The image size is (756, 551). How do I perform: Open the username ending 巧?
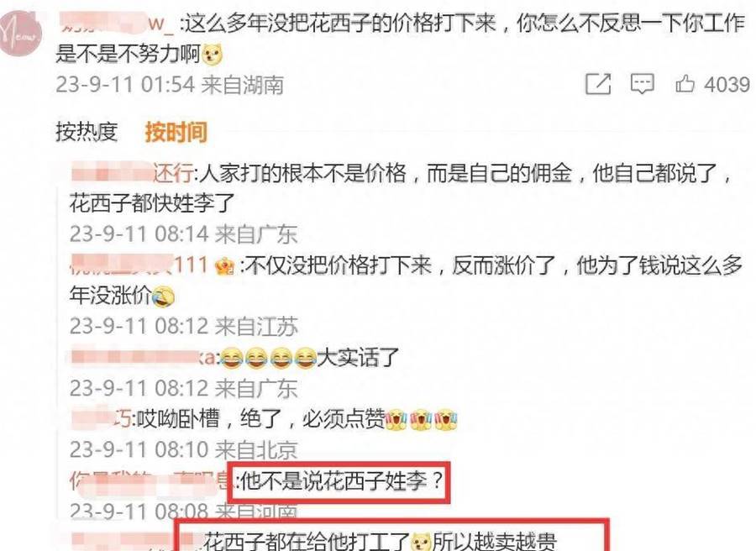coord(101,418)
